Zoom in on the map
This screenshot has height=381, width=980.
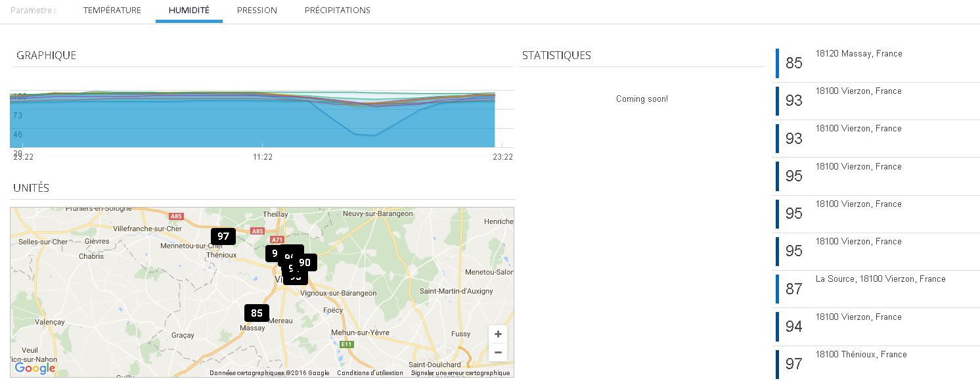tap(498, 334)
